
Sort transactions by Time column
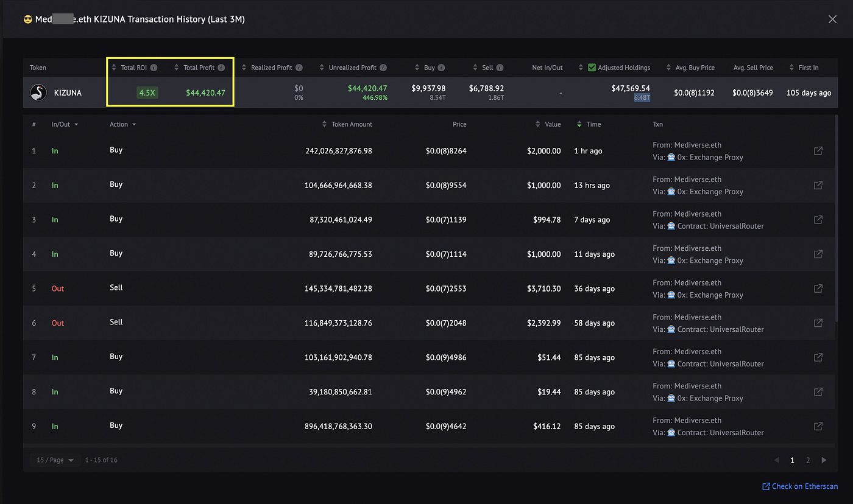point(589,124)
